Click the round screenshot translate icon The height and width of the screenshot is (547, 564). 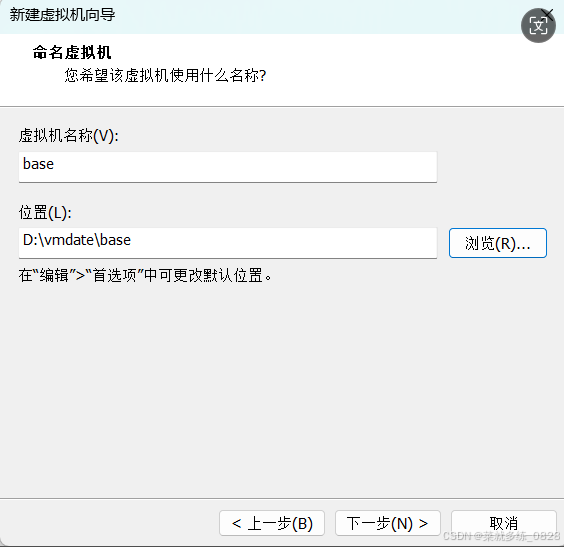tap(538, 26)
